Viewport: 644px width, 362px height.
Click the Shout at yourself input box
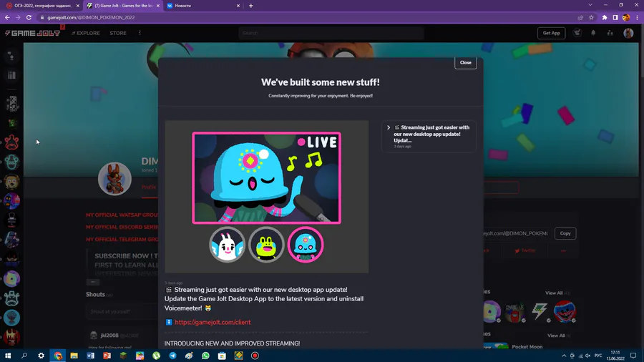point(122,311)
